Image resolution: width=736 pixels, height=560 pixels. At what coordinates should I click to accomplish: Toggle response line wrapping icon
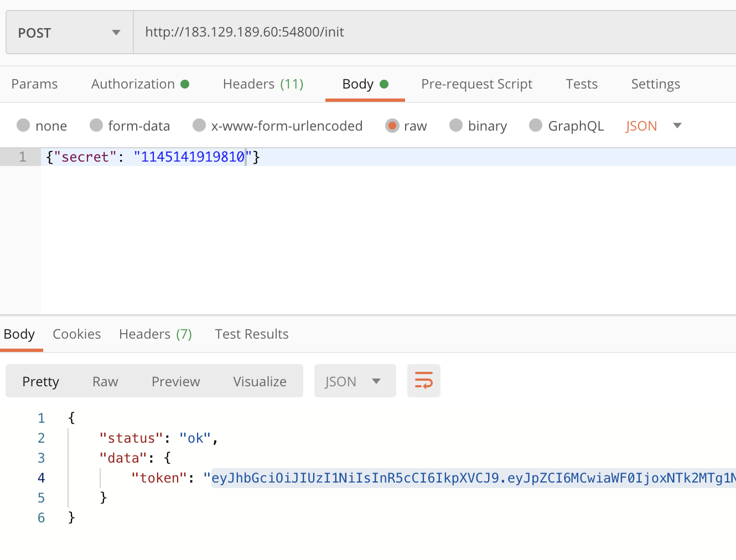424,381
